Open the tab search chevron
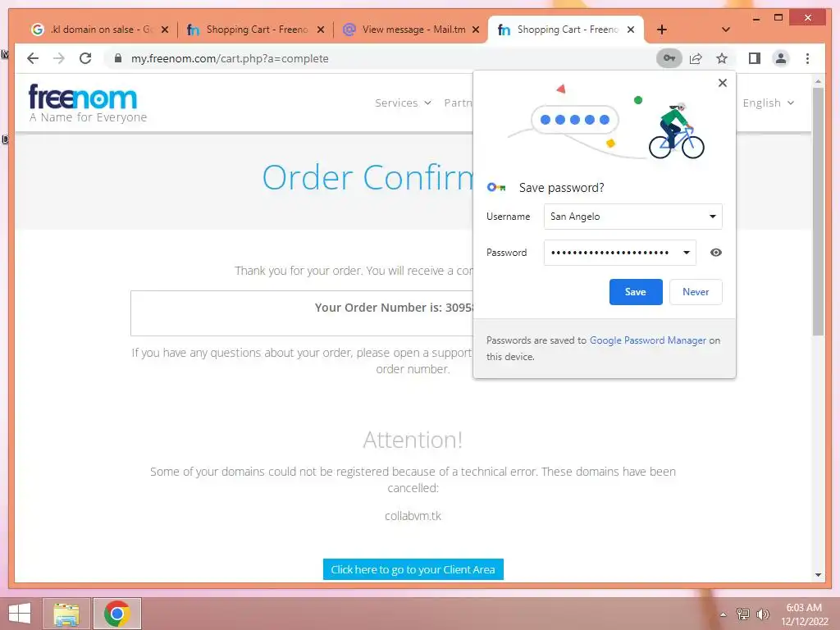 [x=725, y=30]
